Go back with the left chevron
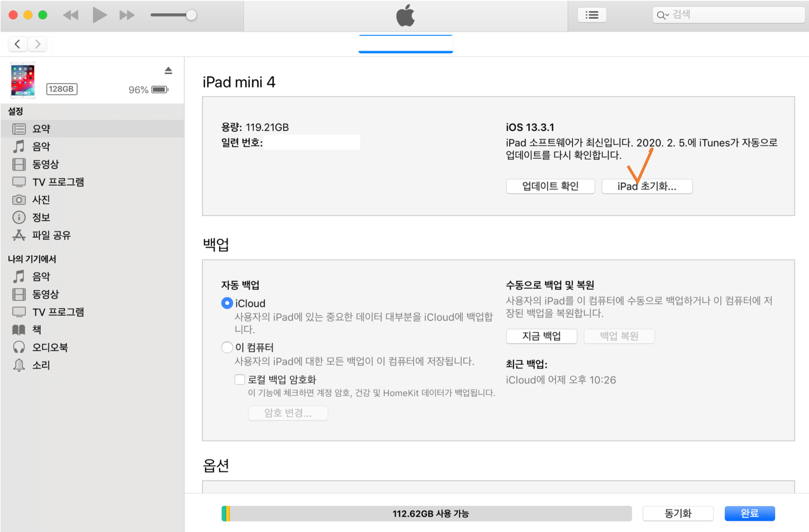Viewport: 809px width, 532px height. (18, 44)
